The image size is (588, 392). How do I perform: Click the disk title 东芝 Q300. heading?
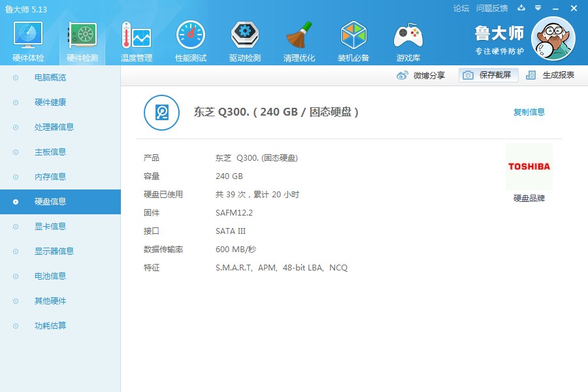click(x=276, y=112)
